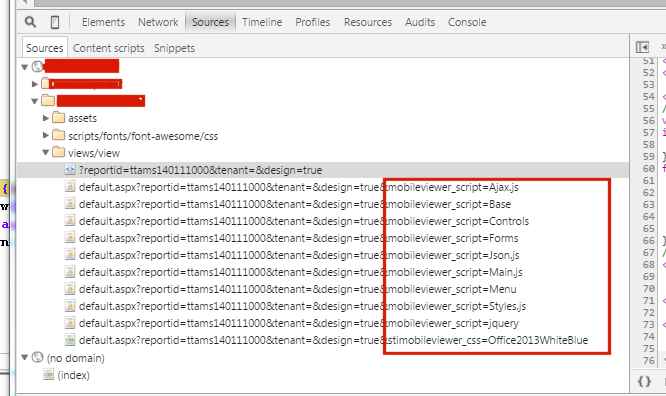Screen dimensions: 666x396
Task: Select the scripts/fonts/font-awesome/css folder
Action: tap(143, 136)
